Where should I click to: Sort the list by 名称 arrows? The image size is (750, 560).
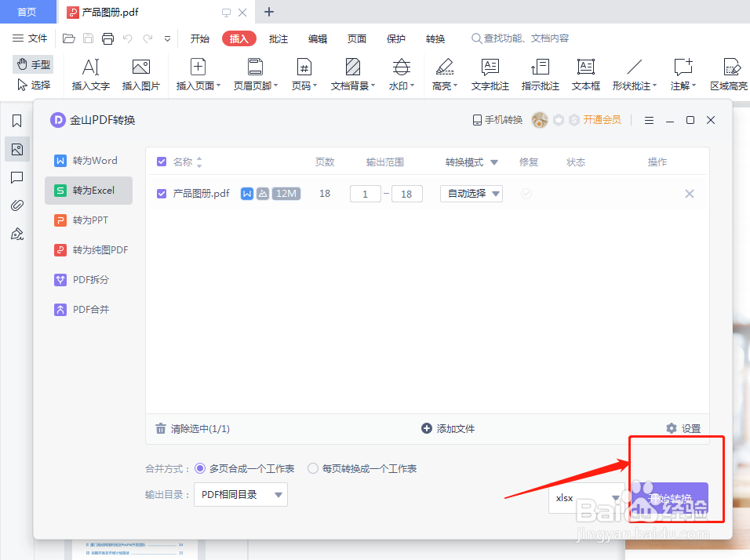(199, 162)
